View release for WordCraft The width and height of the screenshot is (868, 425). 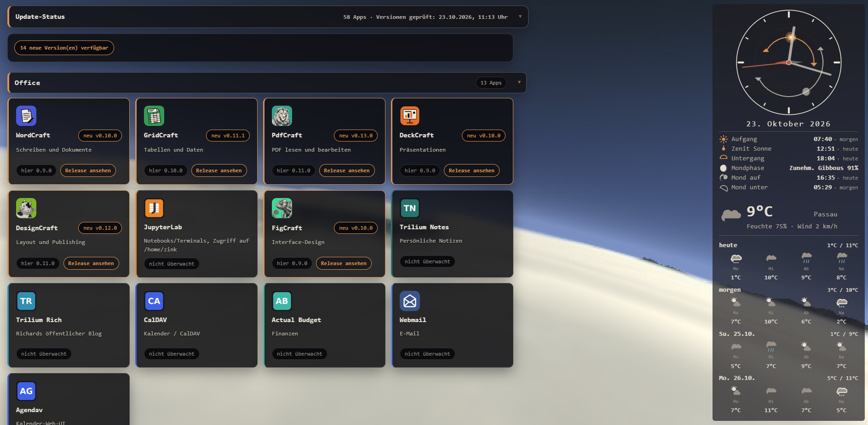coord(88,170)
